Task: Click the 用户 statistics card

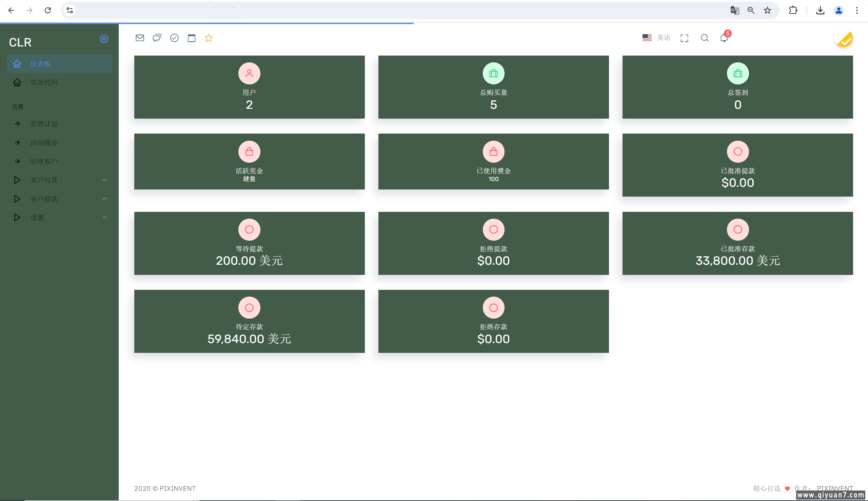Action: 249,87
